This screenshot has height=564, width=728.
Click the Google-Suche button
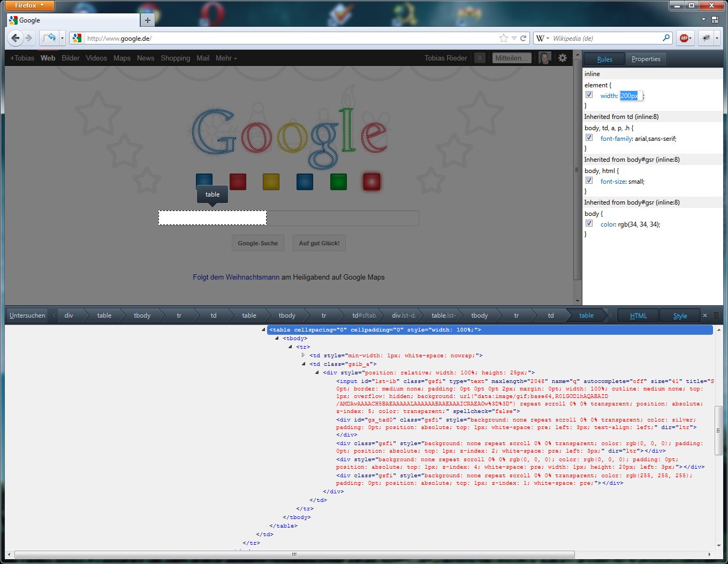pyautogui.click(x=258, y=243)
